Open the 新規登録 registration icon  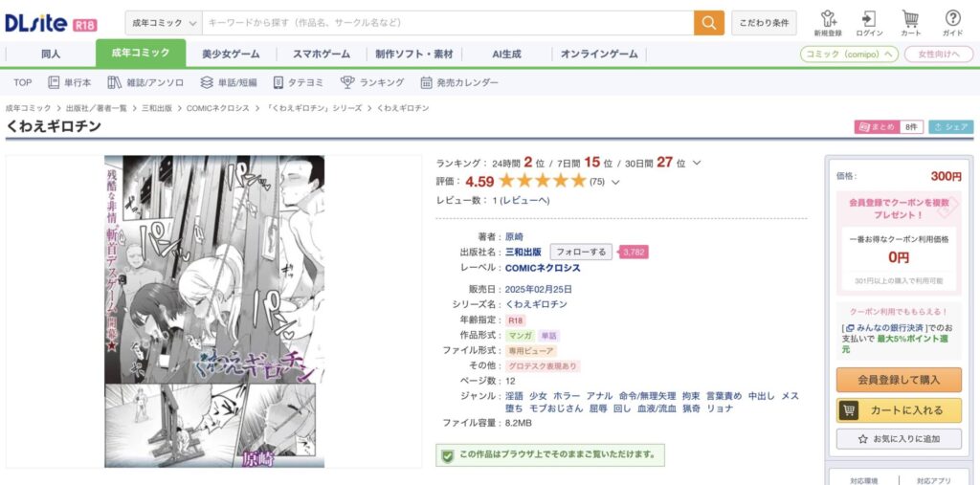tap(828, 23)
